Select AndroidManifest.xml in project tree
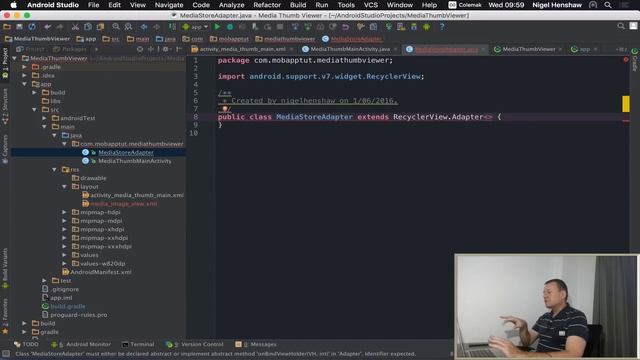The width and height of the screenshot is (640, 360). 101,272
